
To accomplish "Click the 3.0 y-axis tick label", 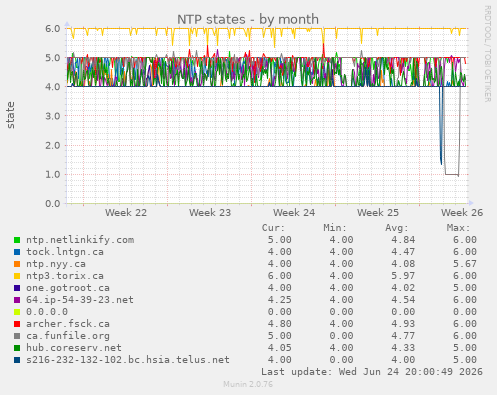I will (x=53, y=116).
